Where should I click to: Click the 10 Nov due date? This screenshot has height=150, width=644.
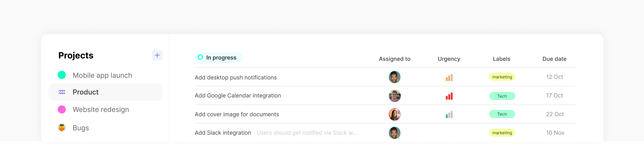coord(555,133)
